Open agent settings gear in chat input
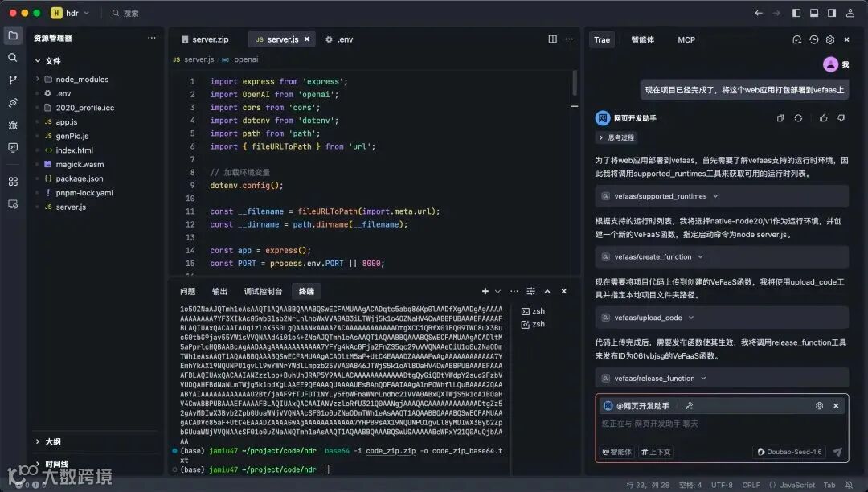The height and width of the screenshot is (492, 868). tap(819, 406)
